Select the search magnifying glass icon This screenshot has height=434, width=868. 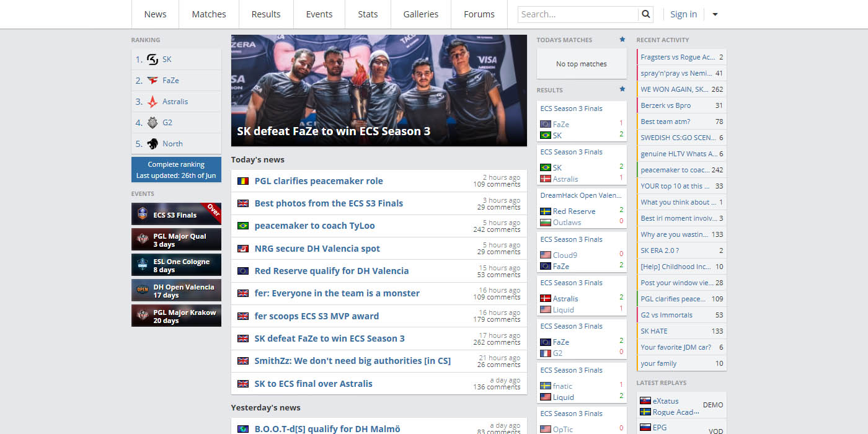(645, 14)
